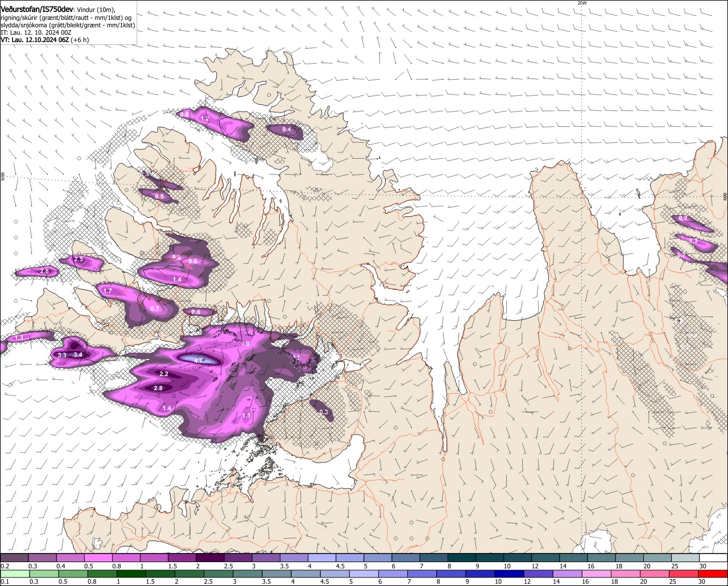The image size is (728, 586).
Task: Select the 1.2 value label on the map
Action: tap(205, 119)
